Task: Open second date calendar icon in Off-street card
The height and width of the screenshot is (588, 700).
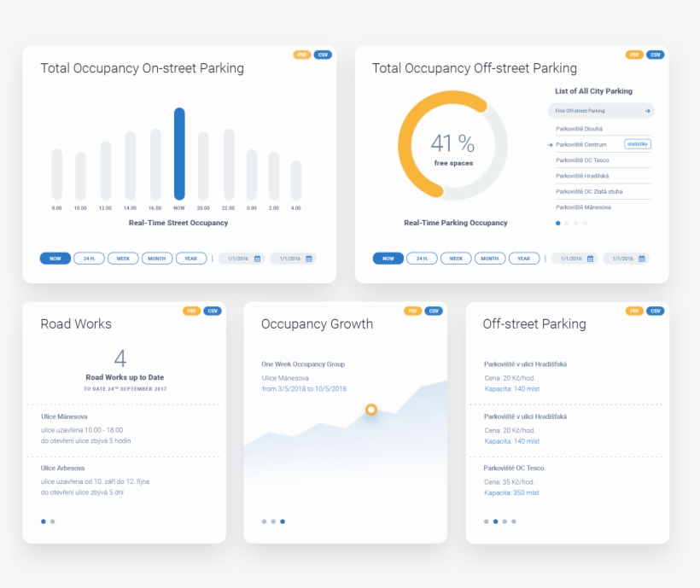Action: pos(642,259)
